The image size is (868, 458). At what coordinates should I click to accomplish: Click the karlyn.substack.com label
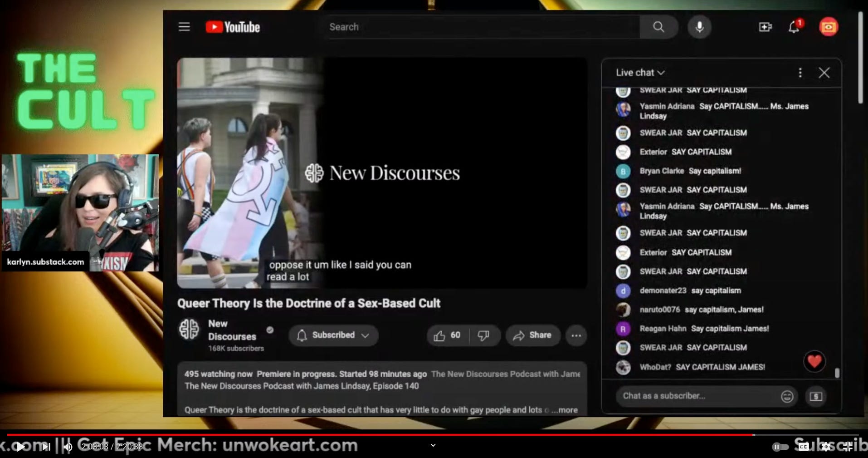(45, 262)
